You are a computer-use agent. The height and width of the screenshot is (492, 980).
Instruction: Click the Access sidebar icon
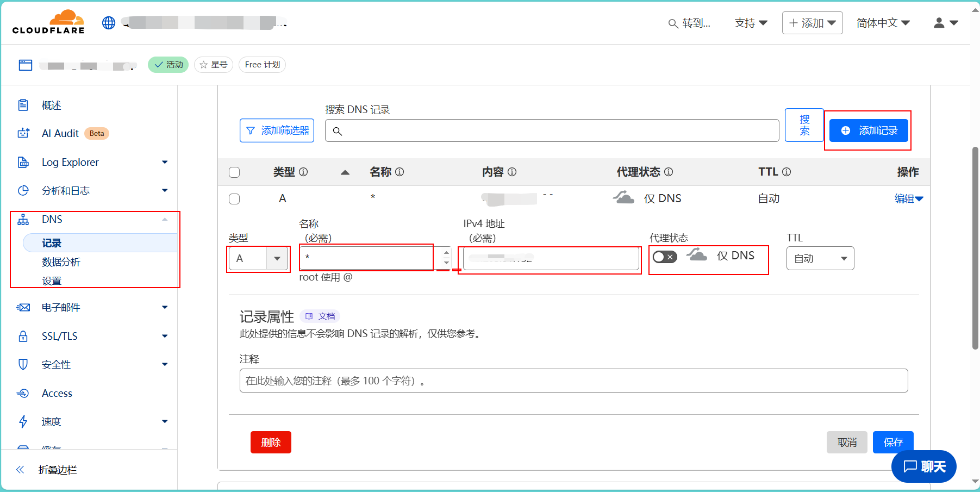[23, 393]
